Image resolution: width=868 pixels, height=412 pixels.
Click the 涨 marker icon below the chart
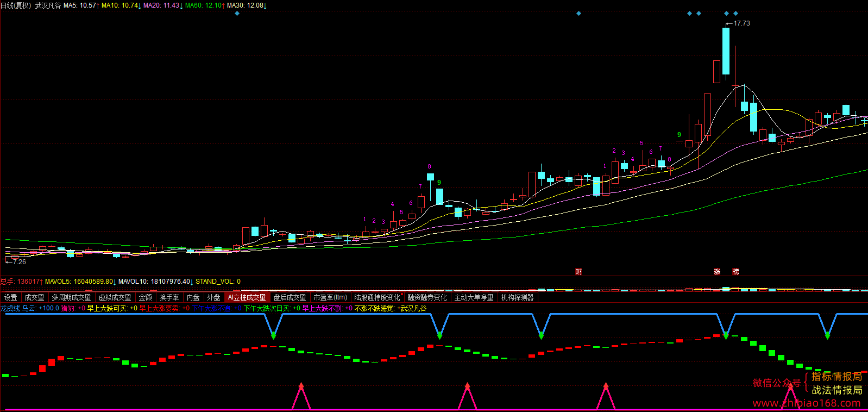click(717, 271)
